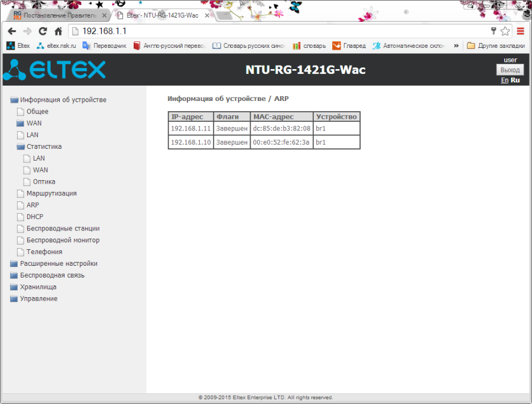
Task: Select the 192.168.1.11 IP cell
Action: pyautogui.click(x=191, y=128)
